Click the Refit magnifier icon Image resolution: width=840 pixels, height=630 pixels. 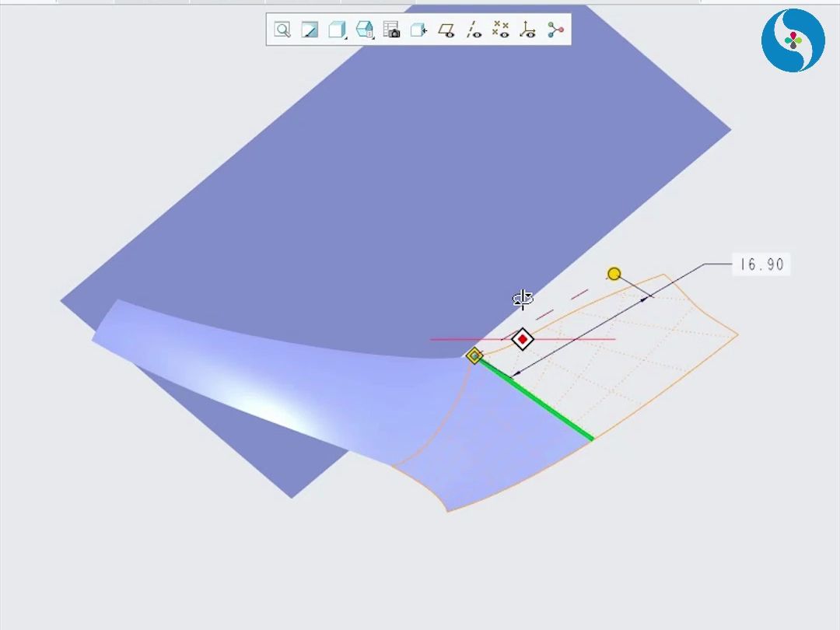pos(282,30)
